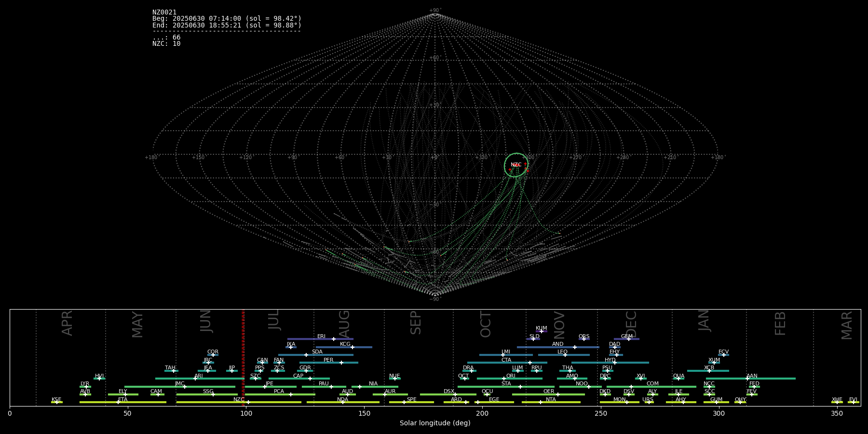Click the EVI shower label
Viewport: 868px width, 434px height.
click(x=853, y=399)
